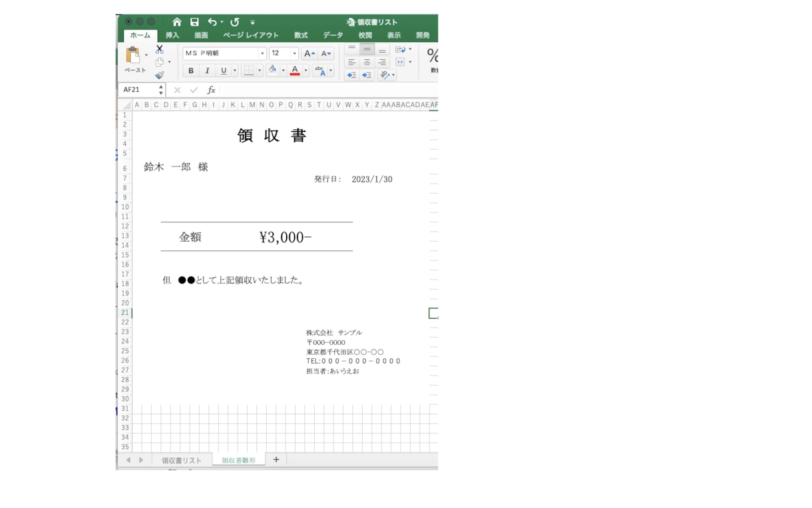812x508 pixels.
Task: Open the fill color dropdown arrow
Action: point(283,71)
